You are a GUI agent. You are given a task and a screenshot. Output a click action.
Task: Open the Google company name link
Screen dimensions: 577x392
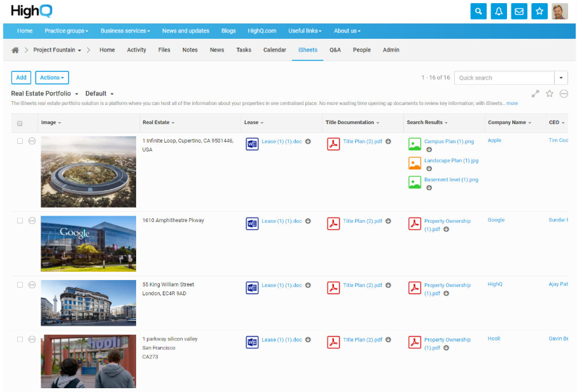(496, 220)
